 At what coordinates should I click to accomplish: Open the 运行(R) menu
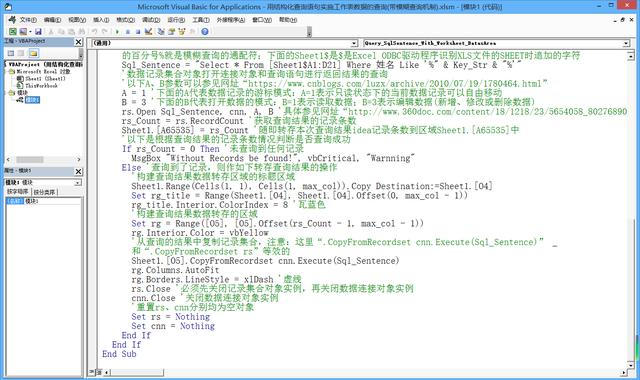pos(176,20)
